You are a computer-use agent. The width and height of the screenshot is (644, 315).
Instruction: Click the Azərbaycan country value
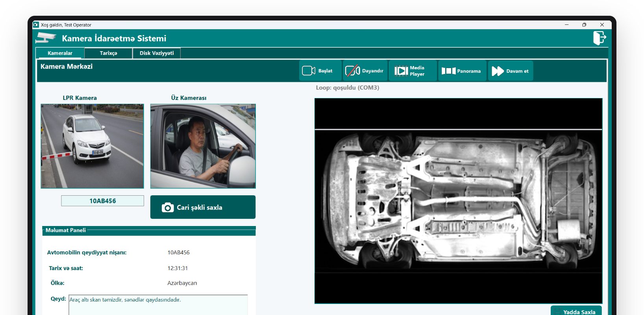click(x=182, y=283)
